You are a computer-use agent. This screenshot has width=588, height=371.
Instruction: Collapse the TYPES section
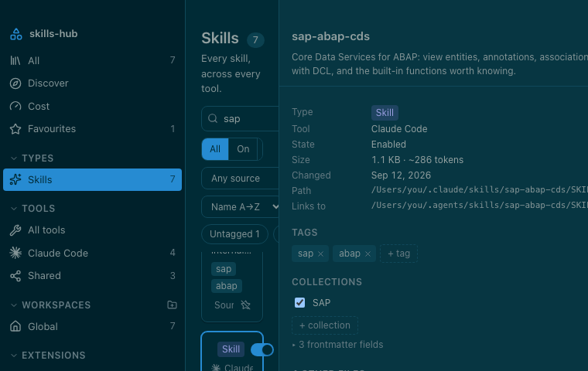(13, 158)
